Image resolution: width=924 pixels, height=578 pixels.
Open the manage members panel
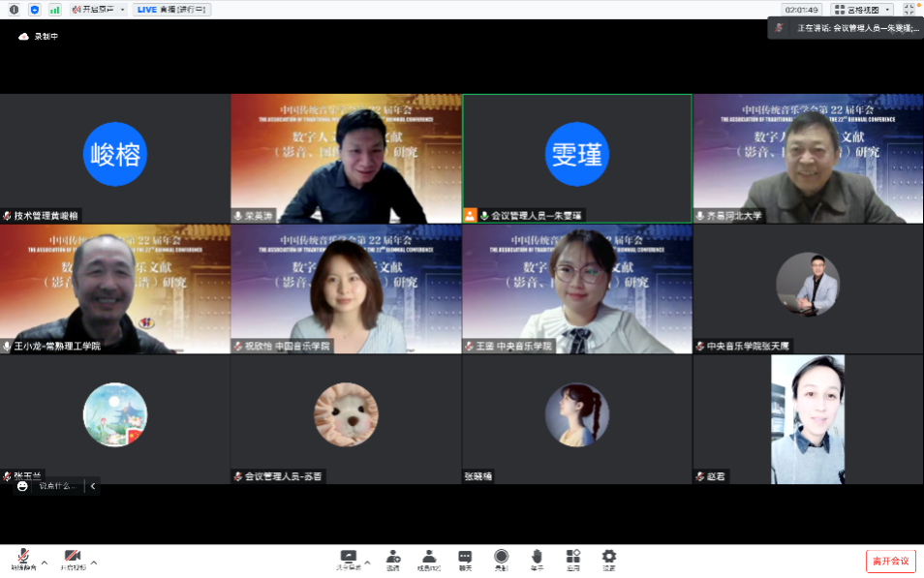coord(428,557)
